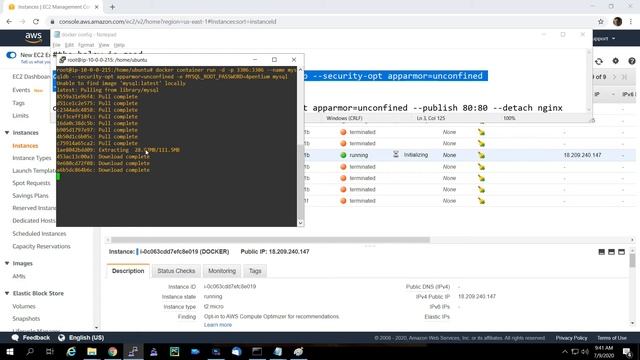This screenshot has height=360, width=640.
Task: Open File Explorer from the taskbar
Action: [x=92, y=351]
